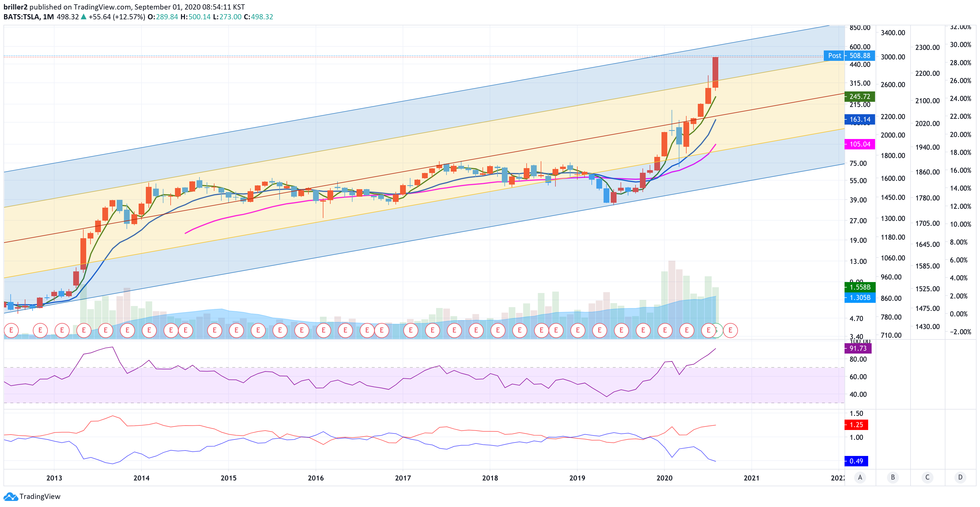The height and width of the screenshot is (507, 980).
Task: Click the 2015 label on time axis
Action: [x=228, y=478]
